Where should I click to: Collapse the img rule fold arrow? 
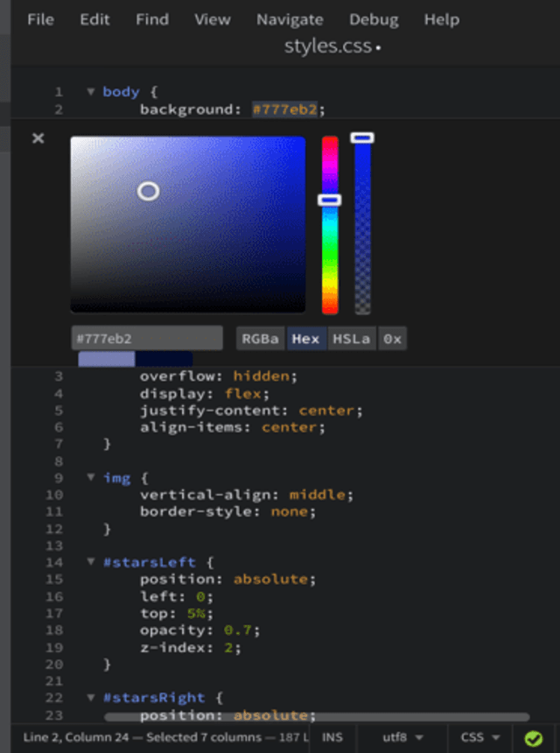coord(90,478)
